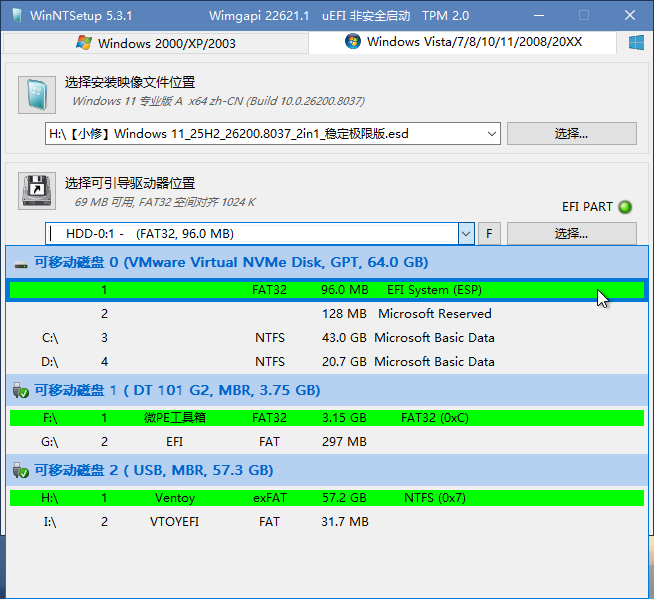
Task: Switch to Windows 2000/XP/2003 tab
Action: coord(156,43)
